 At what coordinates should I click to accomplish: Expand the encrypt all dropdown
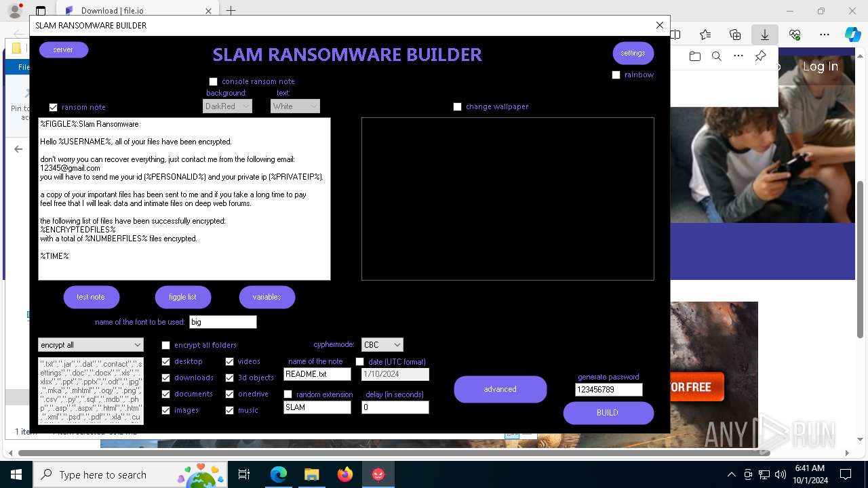91,345
